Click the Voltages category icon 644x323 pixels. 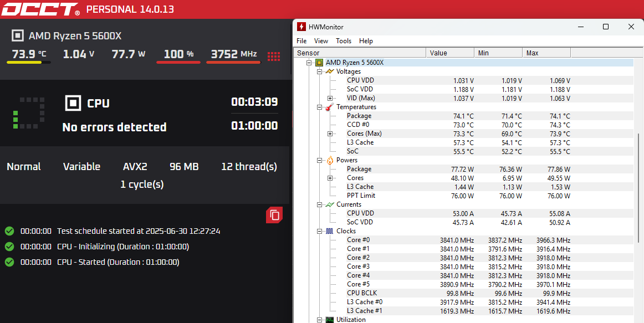point(329,71)
